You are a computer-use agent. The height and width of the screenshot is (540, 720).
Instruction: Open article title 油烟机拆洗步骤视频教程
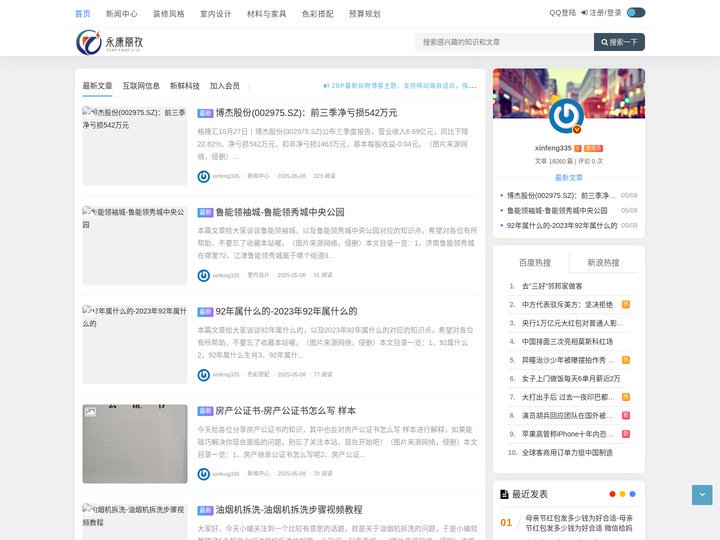[x=289, y=510]
